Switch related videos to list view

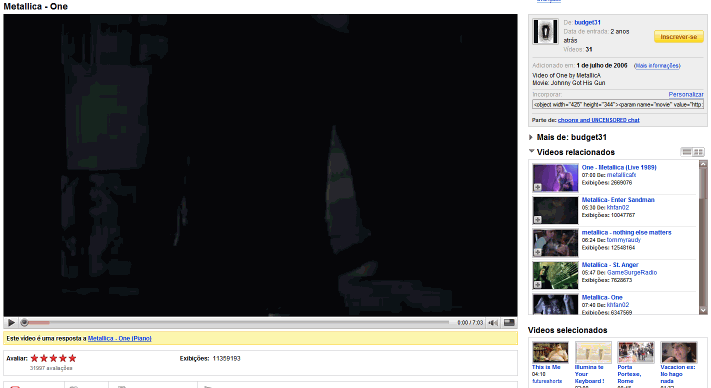[x=687, y=152]
